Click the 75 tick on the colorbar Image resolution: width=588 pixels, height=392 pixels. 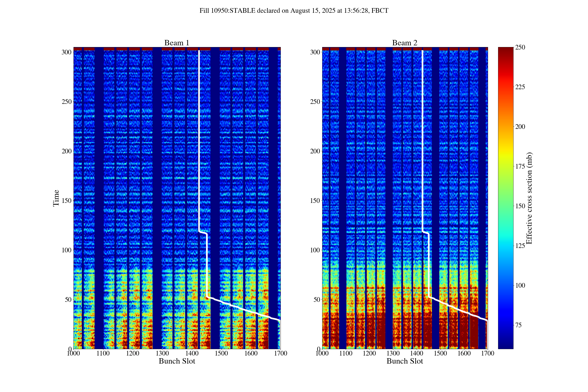(x=518, y=325)
